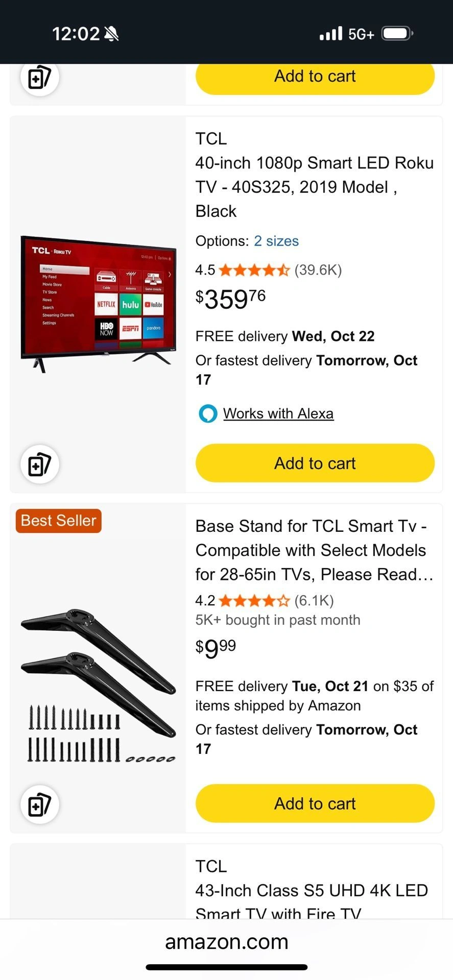453x980 pixels.
Task: Open TCL 40-inch 1080p Smart LED title
Action: [314, 175]
